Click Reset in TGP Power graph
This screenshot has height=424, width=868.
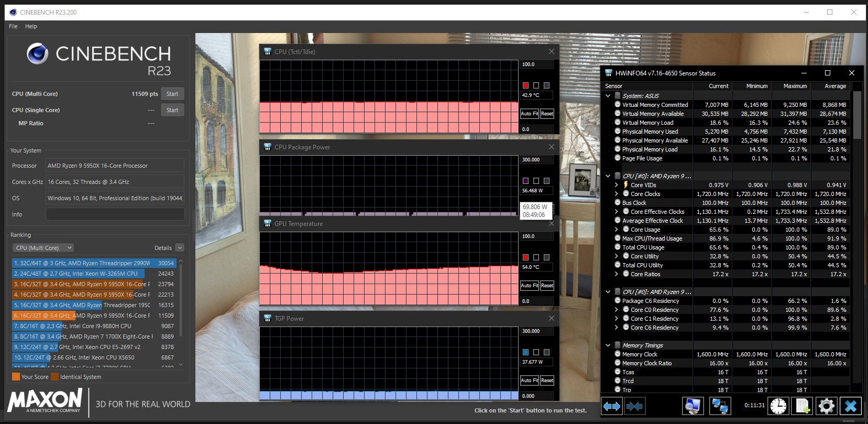click(x=547, y=380)
